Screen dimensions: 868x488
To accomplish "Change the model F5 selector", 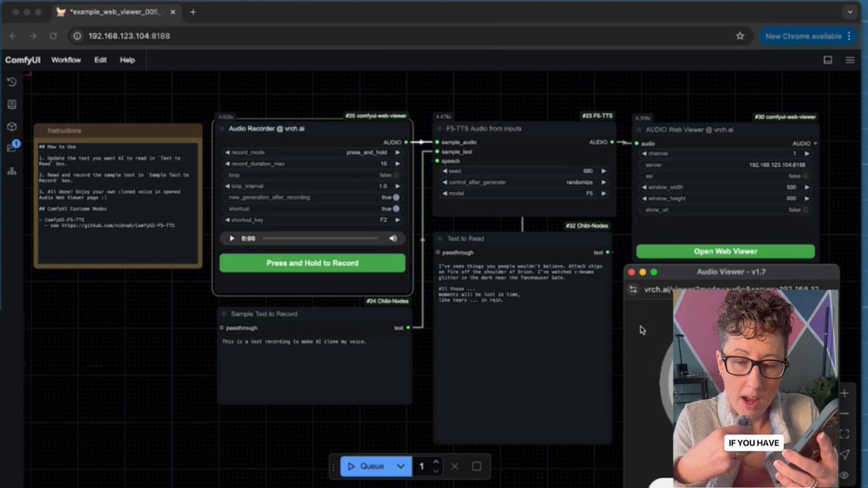I will point(524,194).
